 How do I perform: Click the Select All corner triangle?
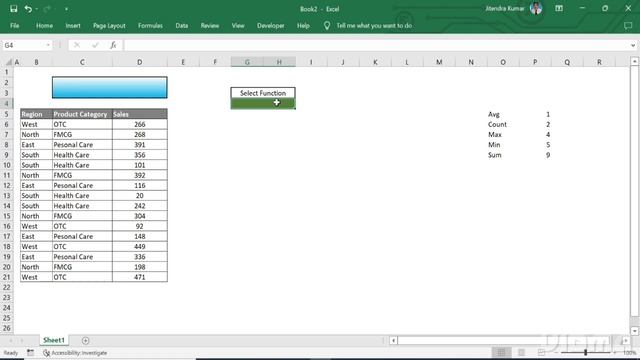8,62
